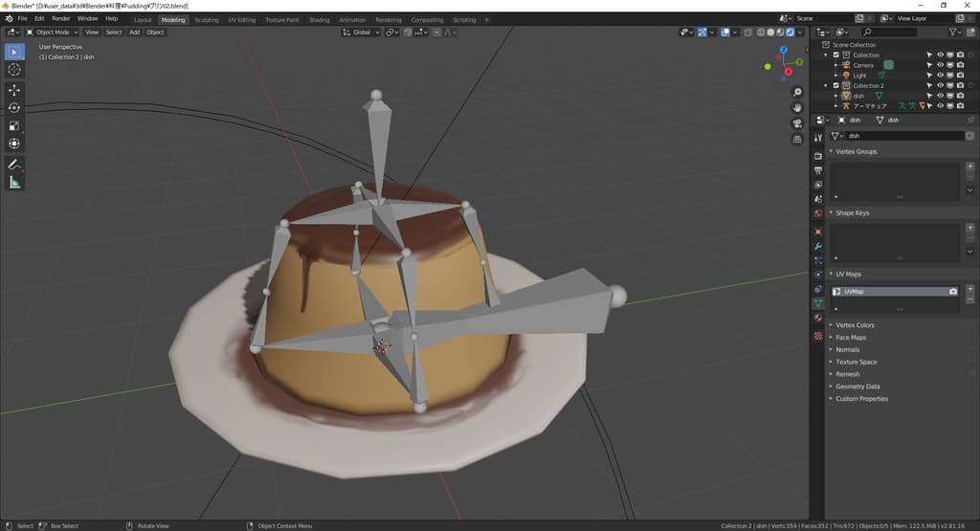Hide the Camera object in outliner
This screenshot has width=980, height=531.
point(940,65)
